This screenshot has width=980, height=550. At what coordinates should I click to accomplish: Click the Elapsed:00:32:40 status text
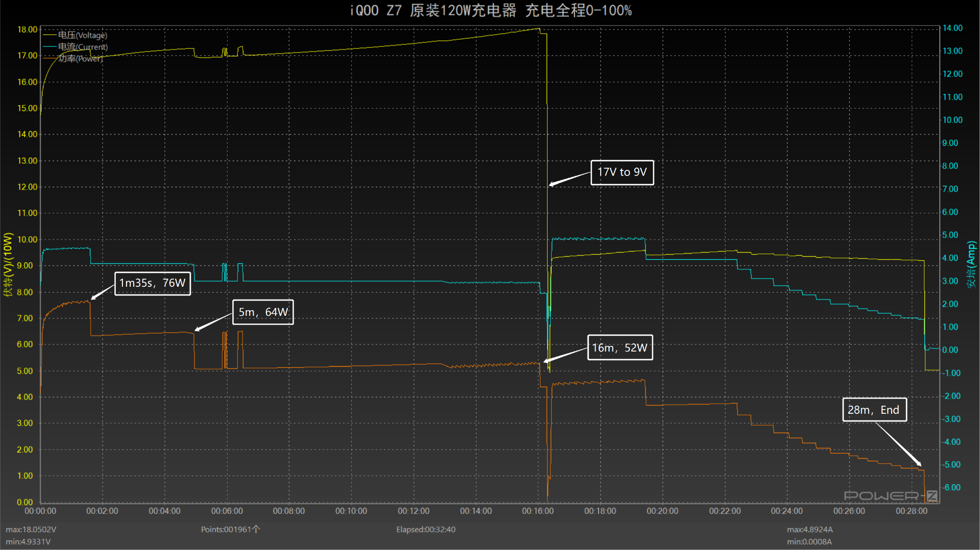(426, 530)
